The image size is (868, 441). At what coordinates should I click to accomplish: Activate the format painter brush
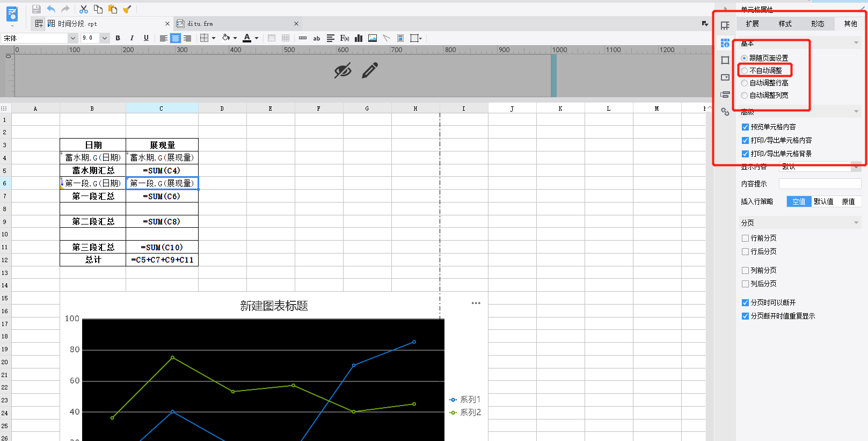point(127,9)
